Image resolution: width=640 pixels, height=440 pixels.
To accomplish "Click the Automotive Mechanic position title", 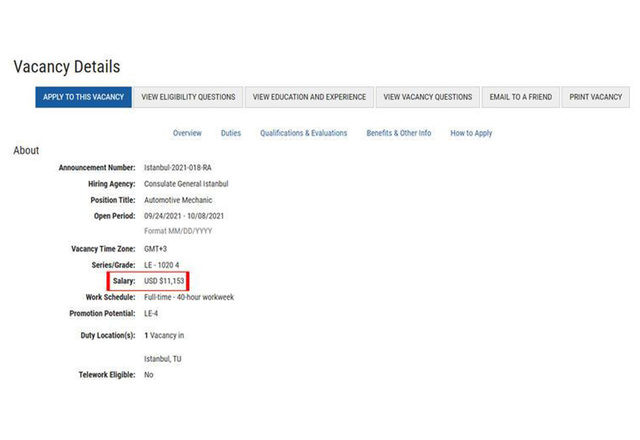I will (x=178, y=200).
